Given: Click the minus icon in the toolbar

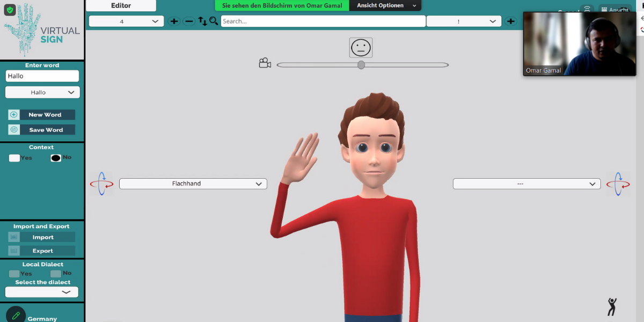Looking at the screenshot, I should [x=189, y=21].
